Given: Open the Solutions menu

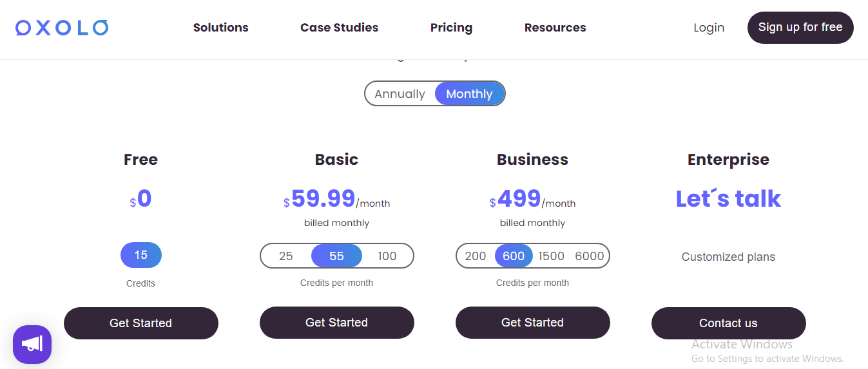Looking at the screenshot, I should [221, 28].
